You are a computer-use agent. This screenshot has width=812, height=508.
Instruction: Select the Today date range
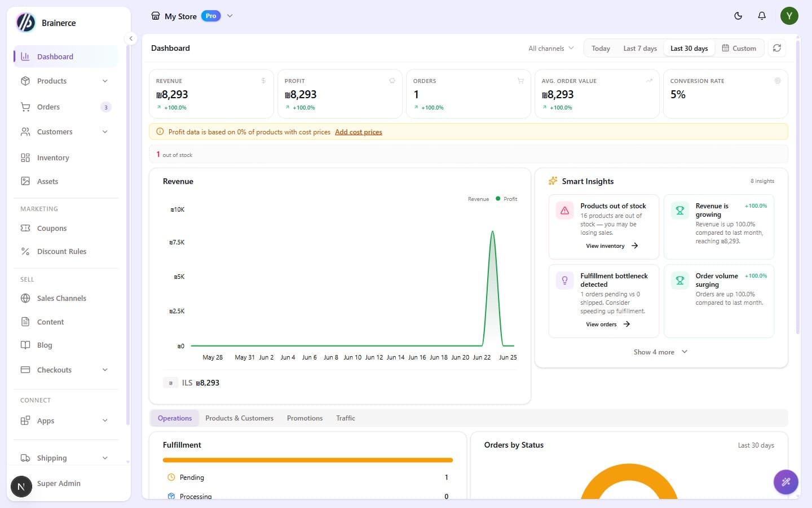601,49
